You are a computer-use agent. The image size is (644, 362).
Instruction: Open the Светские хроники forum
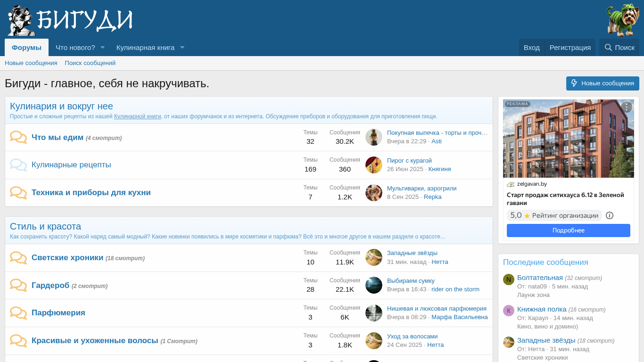(x=67, y=257)
